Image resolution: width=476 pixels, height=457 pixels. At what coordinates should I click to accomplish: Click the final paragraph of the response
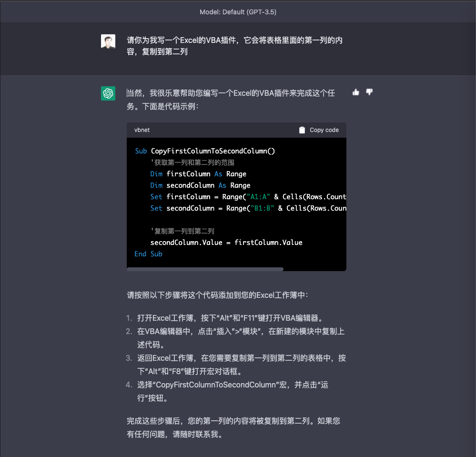coord(233,427)
